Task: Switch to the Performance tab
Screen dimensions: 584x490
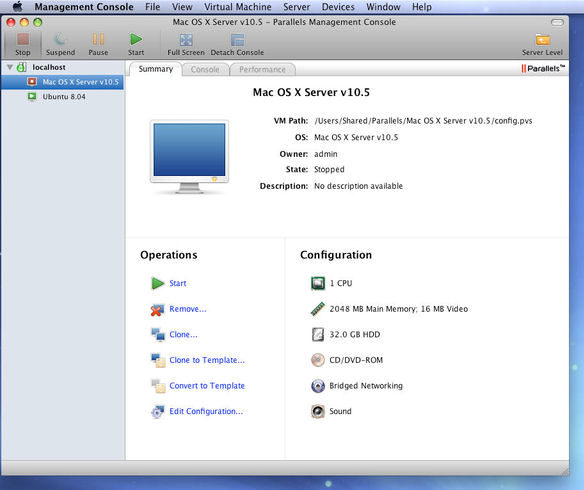Action: (x=262, y=70)
